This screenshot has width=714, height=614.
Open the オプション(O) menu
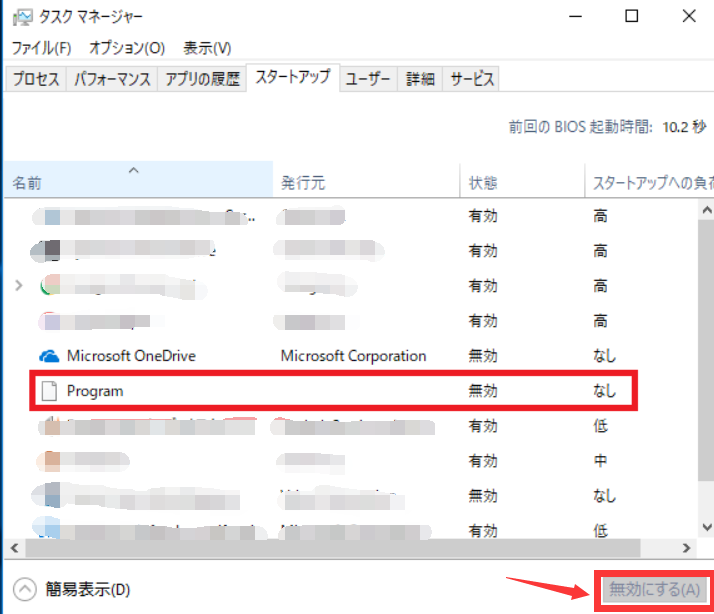pos(127,48)
